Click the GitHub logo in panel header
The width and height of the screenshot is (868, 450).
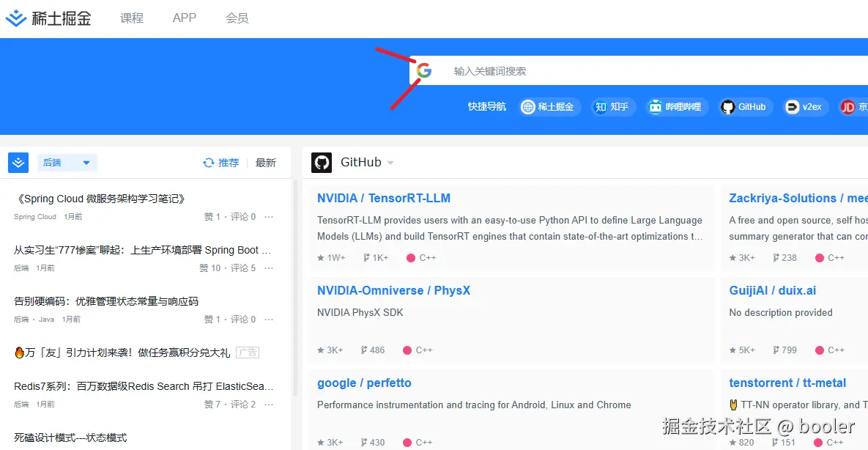322,163
